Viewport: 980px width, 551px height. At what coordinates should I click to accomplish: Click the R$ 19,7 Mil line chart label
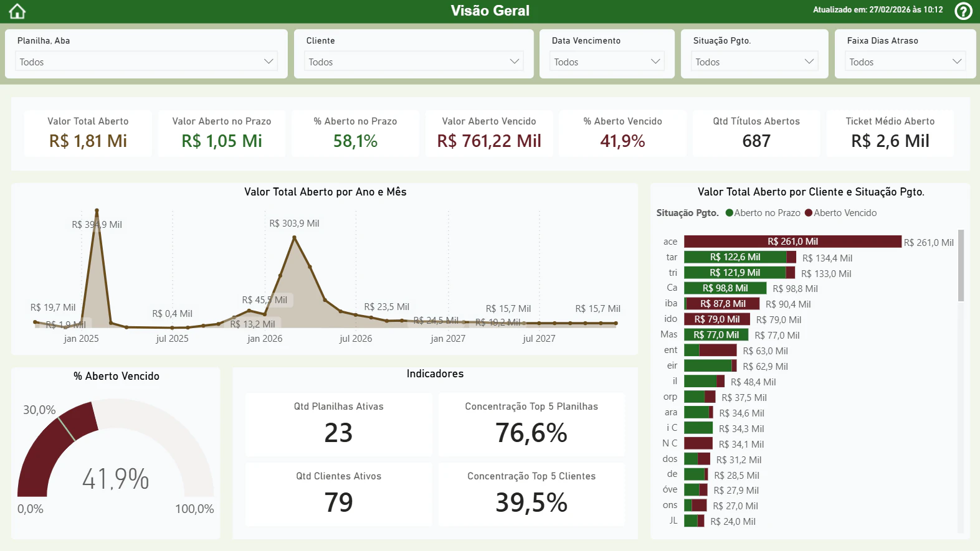[x=53, y=308]
